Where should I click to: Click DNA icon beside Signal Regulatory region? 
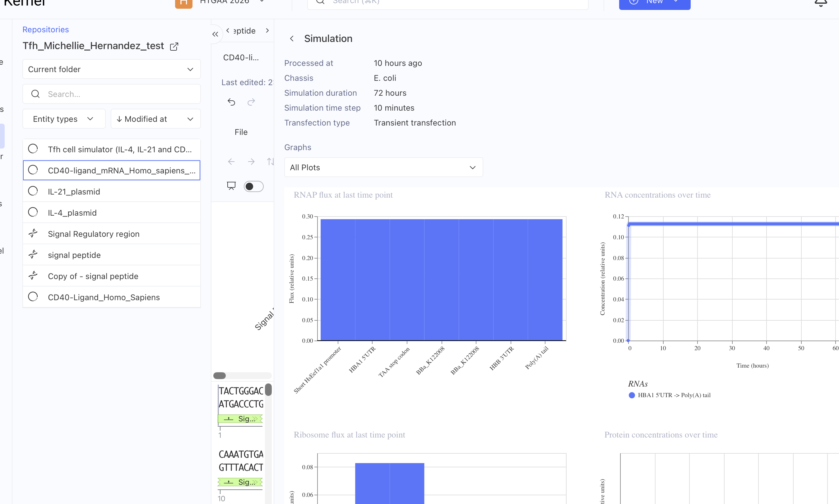pyautogui.click(x=33, y=234)
